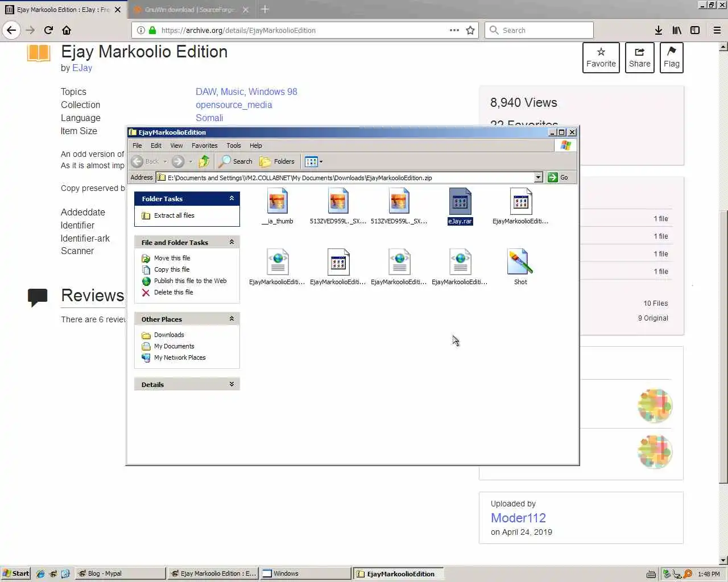The width and height of the screenshot is (728, 582).
Task: Select the Shot paint image file
Action: [x=520, y=267]
